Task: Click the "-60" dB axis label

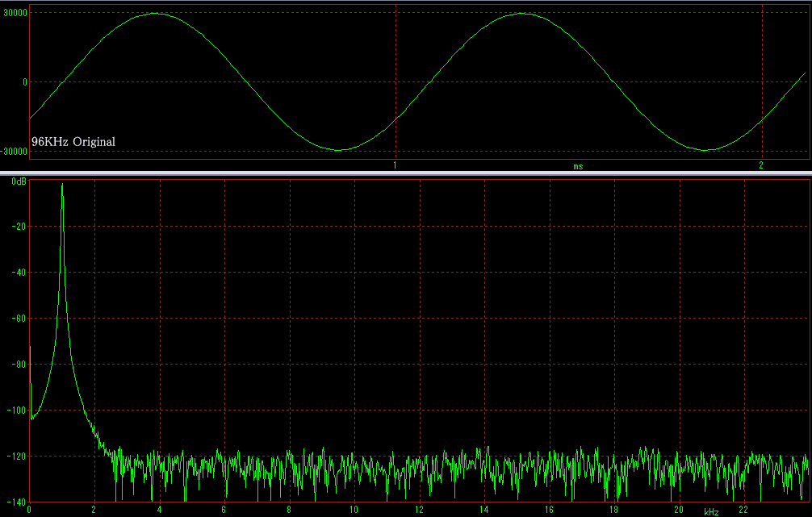Action: pos(19,319)
